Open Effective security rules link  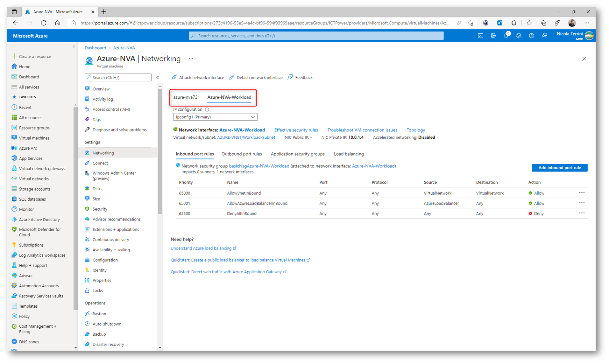pos(296,130)
